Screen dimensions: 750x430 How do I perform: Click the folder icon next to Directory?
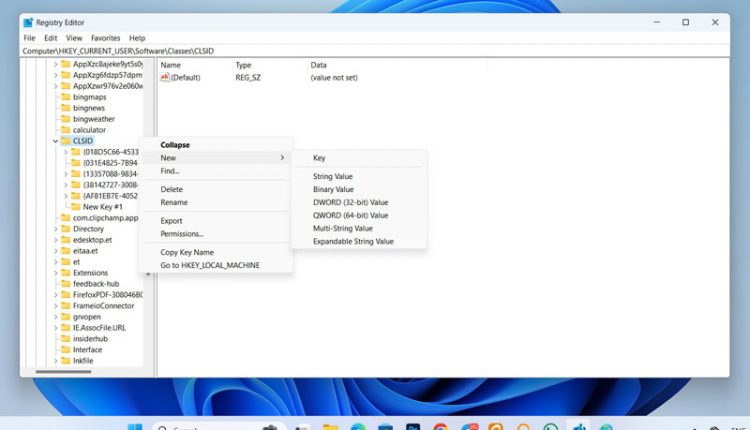pos(66,229)
